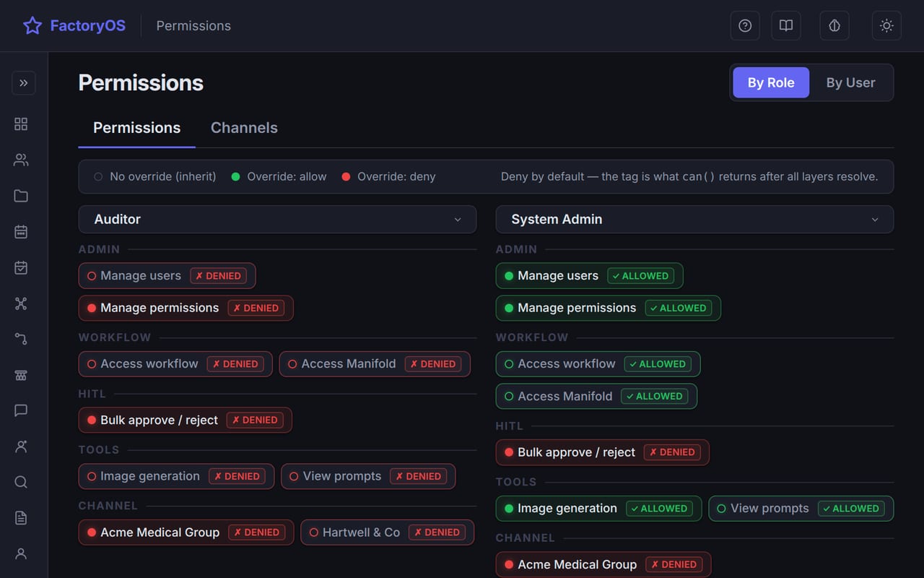Image resolution: width=924 pixels, height=578 pixels.
Task: Switch to the Permissions tab
Action: pyautogui.click(x=137, y=128)
